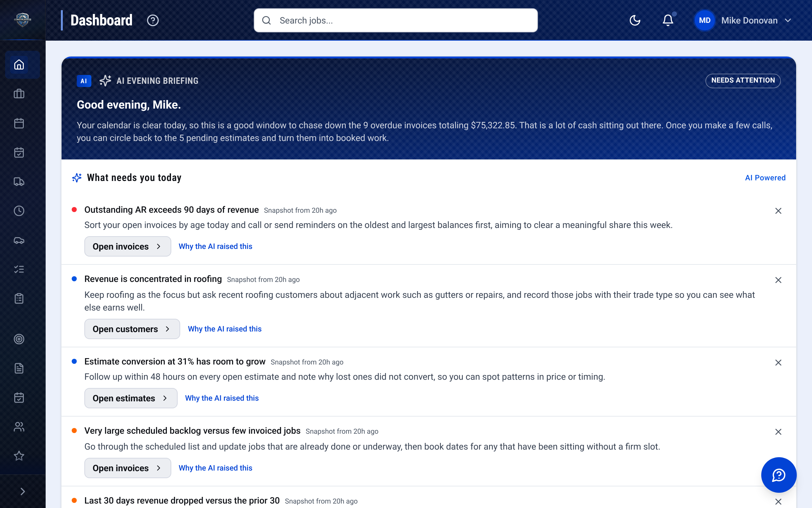See why the AI raised scheduled backlog
This screenshot has height=508, width=812.
[215, 468]
